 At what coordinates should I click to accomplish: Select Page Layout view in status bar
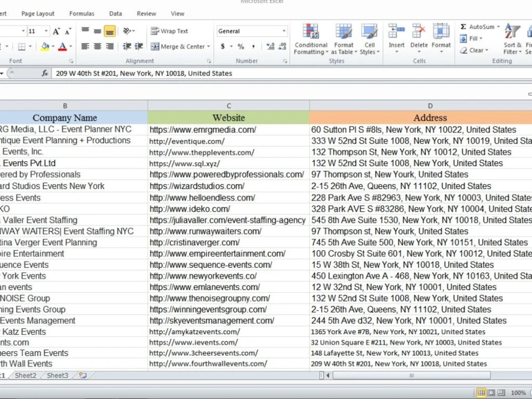[491, 393]
